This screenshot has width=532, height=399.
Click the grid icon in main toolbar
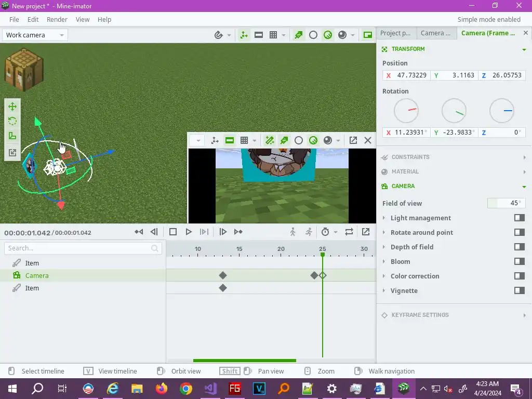pos(273,35)
